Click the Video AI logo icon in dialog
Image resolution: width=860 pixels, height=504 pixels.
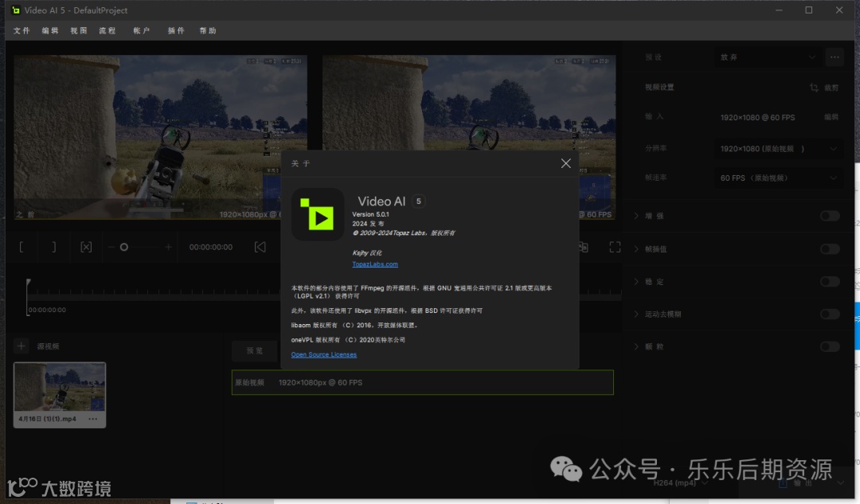tap(318, 214)
